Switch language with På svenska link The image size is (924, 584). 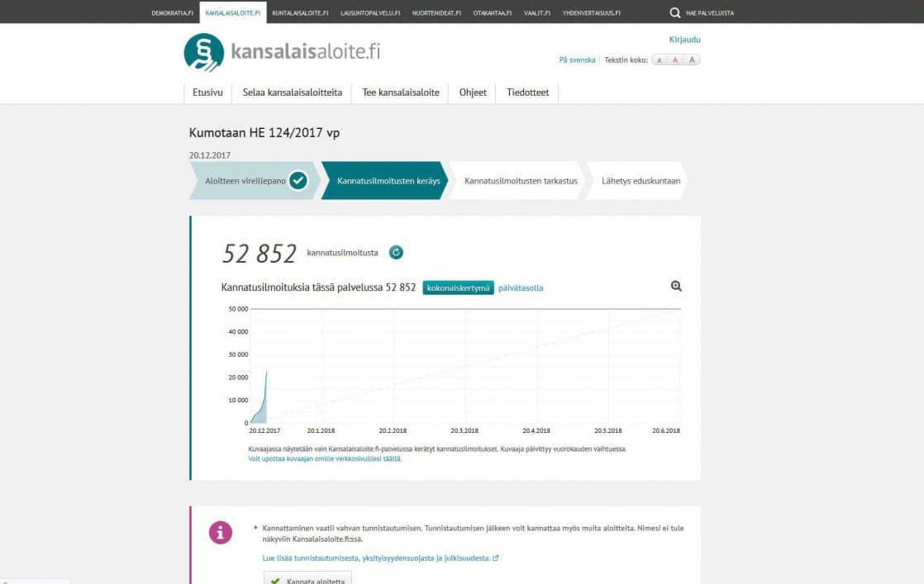pyautogui.click(x=577, y=60)
